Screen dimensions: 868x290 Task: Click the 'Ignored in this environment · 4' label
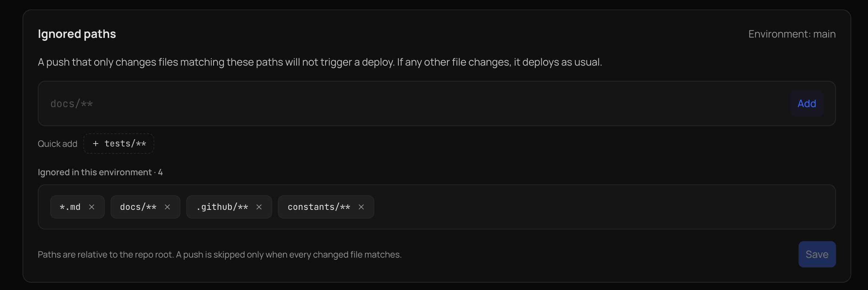point(100,172)
